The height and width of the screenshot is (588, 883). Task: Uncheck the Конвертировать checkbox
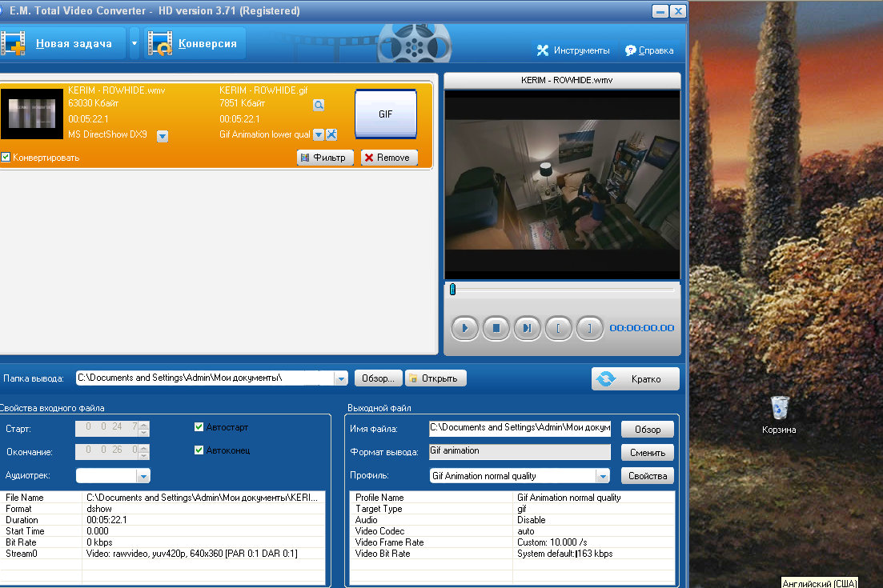tap(6, 157)
